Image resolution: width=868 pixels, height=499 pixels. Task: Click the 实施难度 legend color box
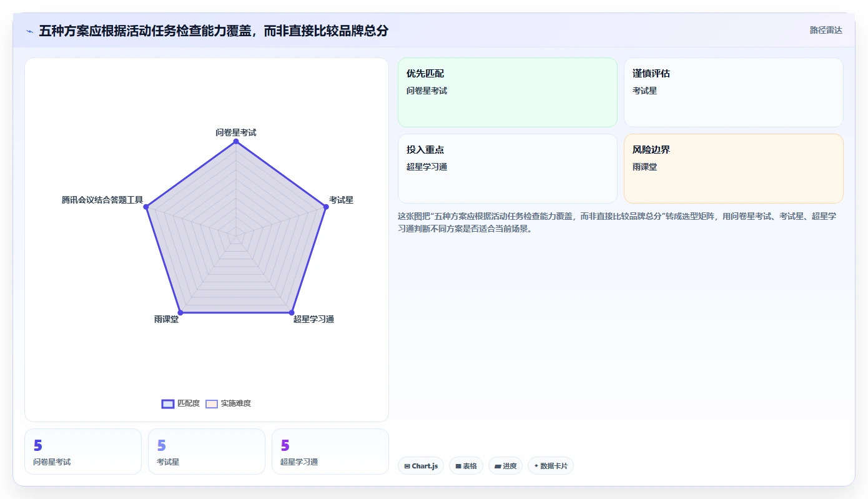(x=212, y=404)
